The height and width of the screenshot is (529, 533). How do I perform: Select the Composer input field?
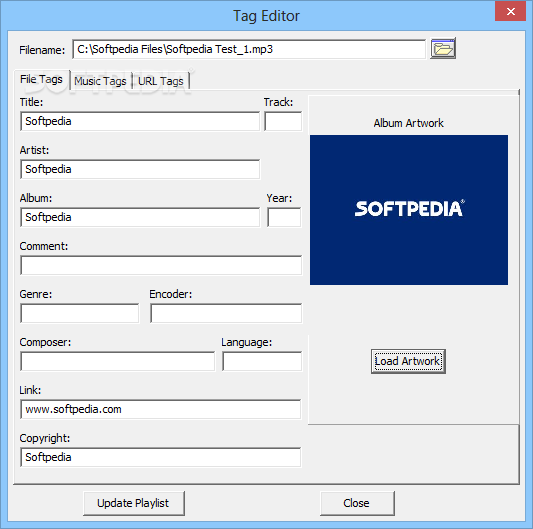coord(118,361)
